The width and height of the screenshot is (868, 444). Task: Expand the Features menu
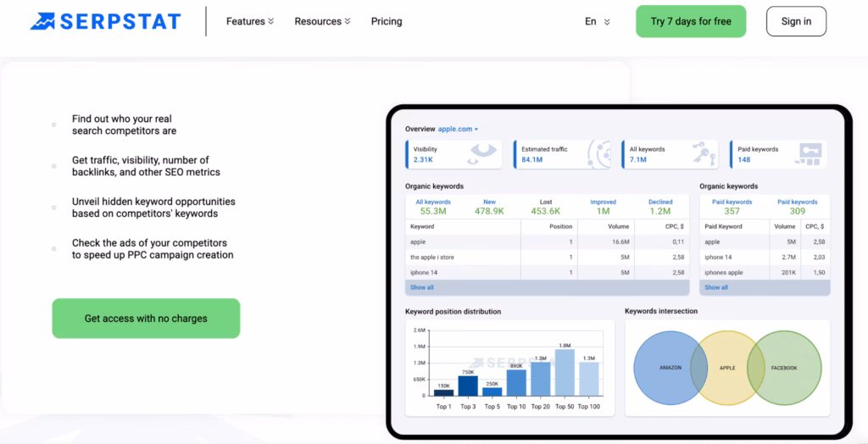[x=250, y=21]
